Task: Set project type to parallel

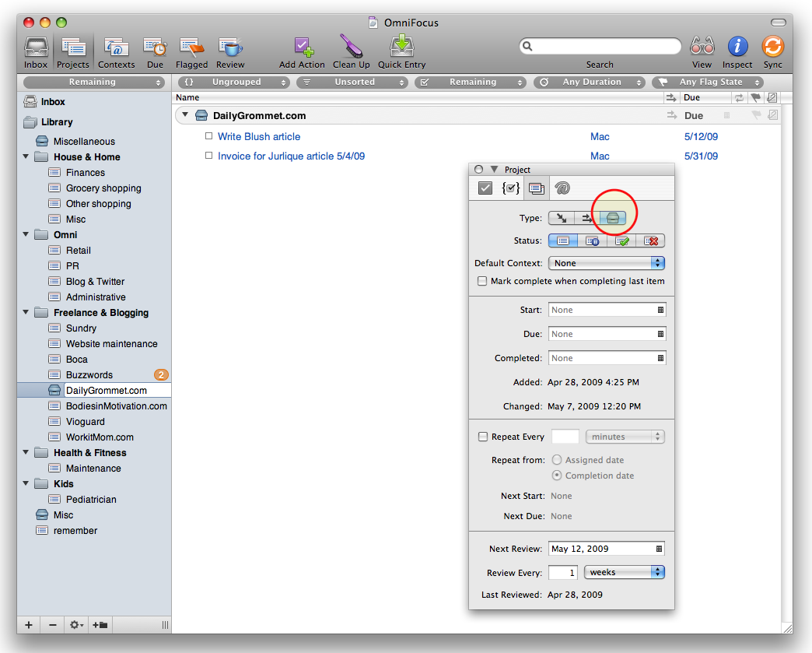Action: coord(562,218)
